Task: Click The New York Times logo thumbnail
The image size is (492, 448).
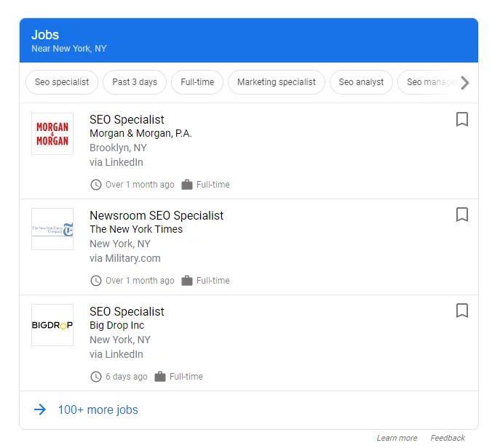Action: coord(52,229)
